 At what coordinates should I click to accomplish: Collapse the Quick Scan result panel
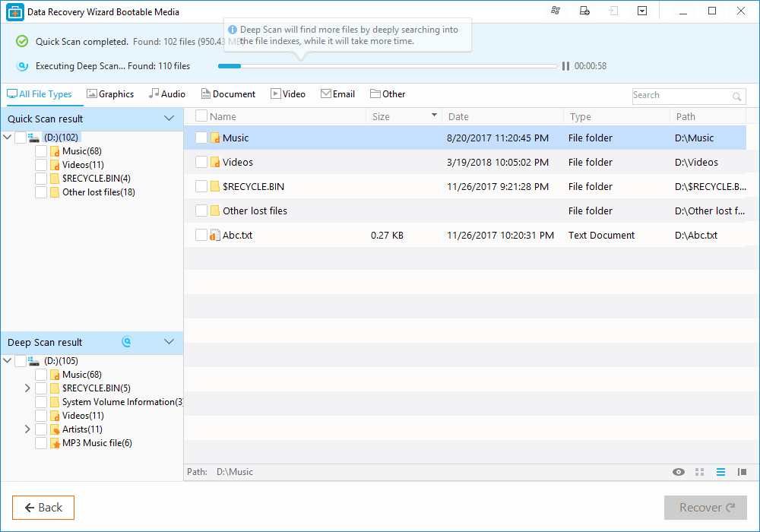click(x=169, y=119)
